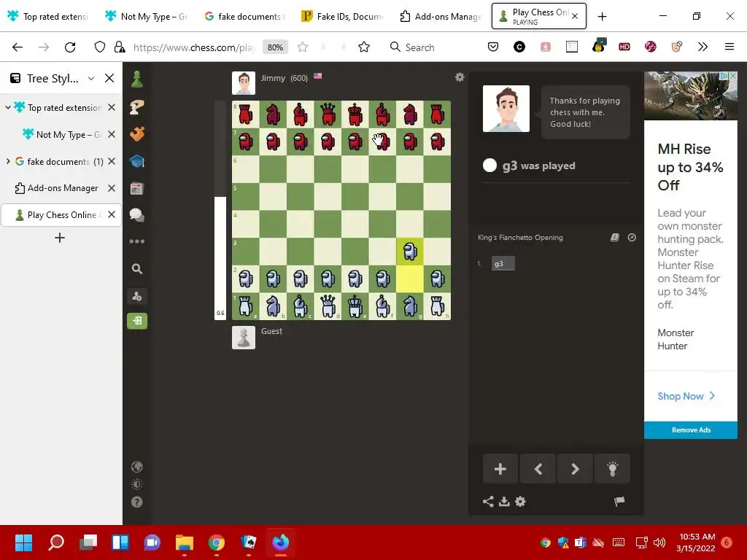
Task: Click the Guest player avatar
Action: pyautogui.click(x=244, y=338)
